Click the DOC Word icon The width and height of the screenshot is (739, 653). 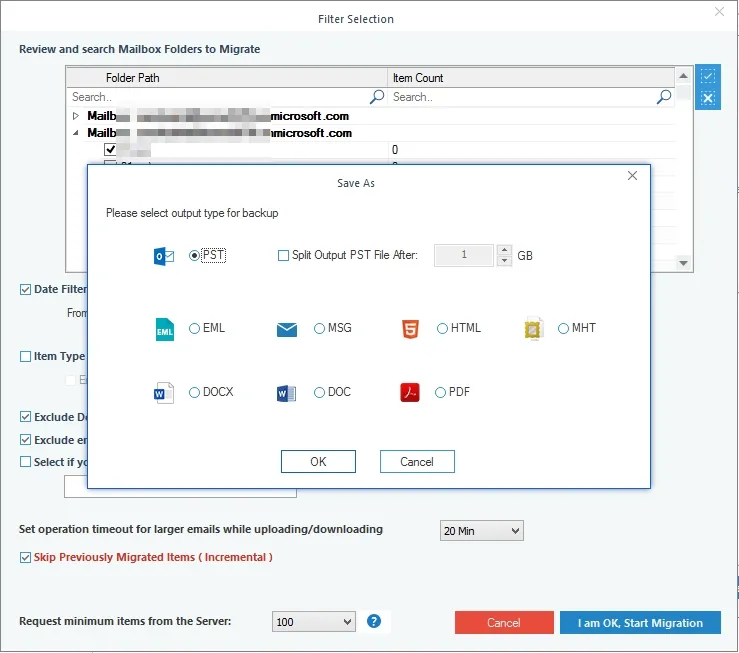tap(287, 393)
